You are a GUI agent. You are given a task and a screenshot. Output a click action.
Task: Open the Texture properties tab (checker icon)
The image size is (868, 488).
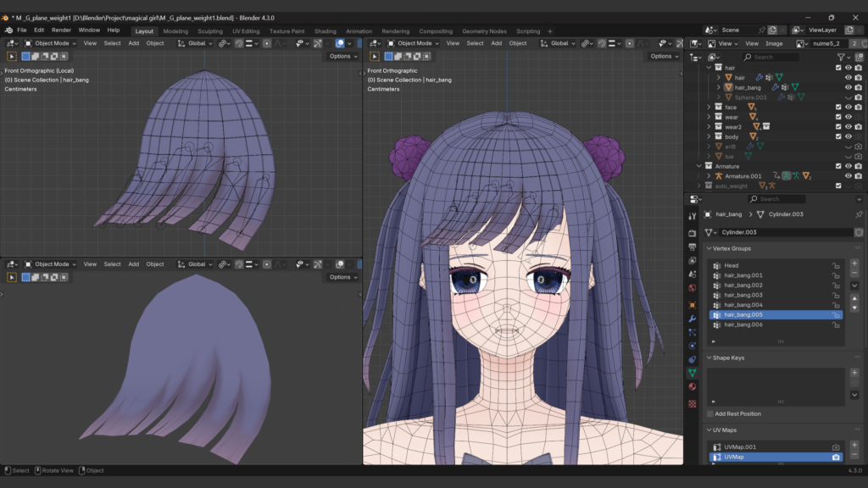693,403
